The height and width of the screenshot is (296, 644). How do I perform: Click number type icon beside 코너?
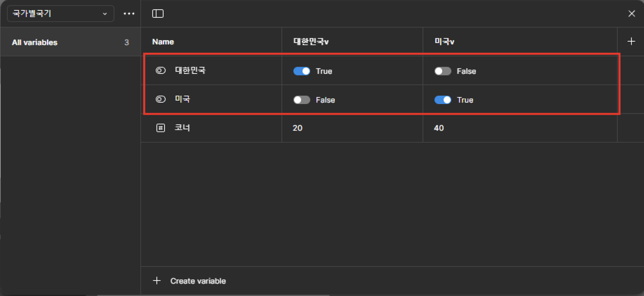(160, 128)
